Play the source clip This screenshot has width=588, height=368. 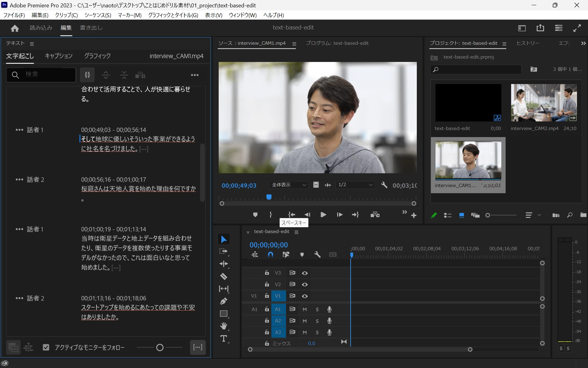coord(323,215)
